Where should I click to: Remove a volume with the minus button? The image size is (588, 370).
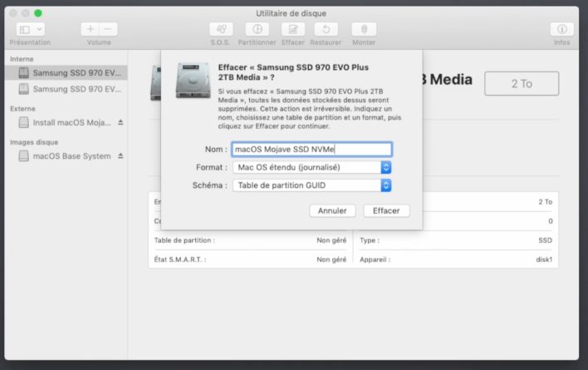tap(108, 29)
